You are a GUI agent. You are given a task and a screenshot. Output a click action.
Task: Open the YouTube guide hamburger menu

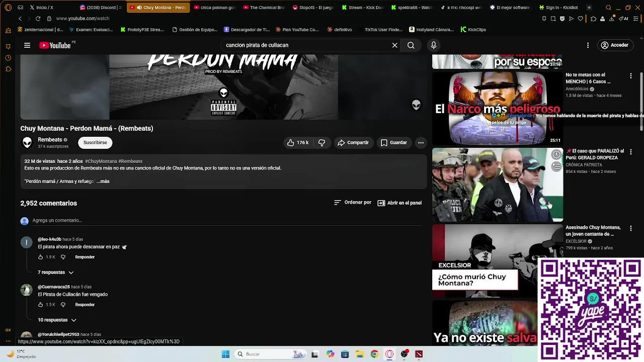click(27, 45)
